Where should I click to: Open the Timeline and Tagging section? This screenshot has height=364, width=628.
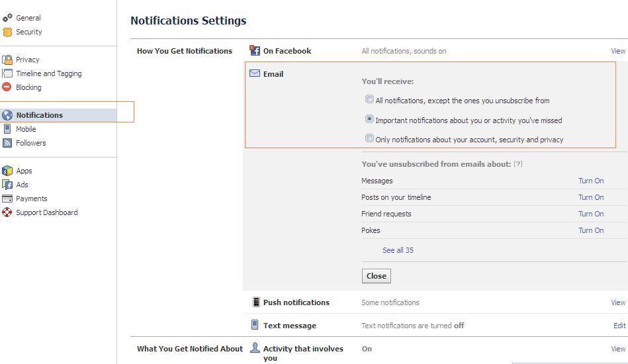(48, 73)
